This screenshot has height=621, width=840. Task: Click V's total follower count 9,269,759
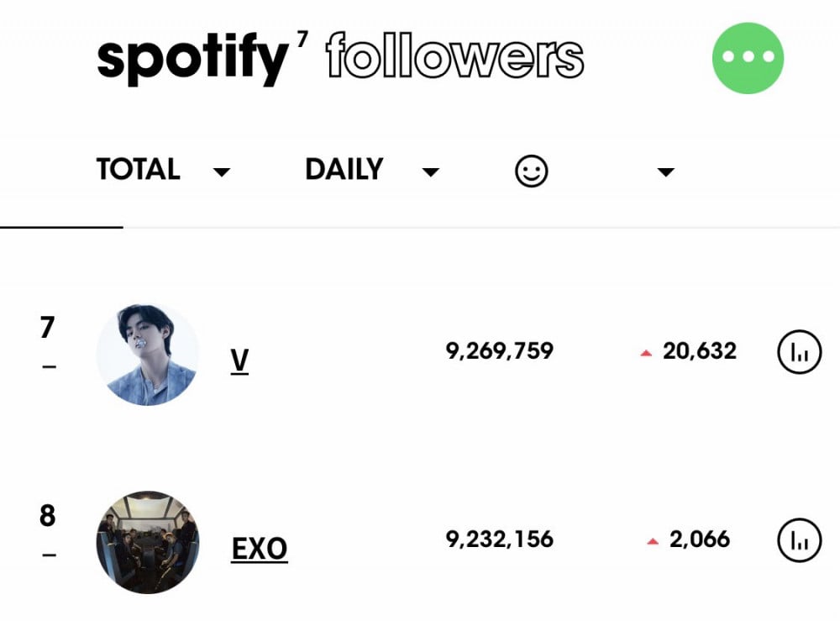tap(499, 351)
